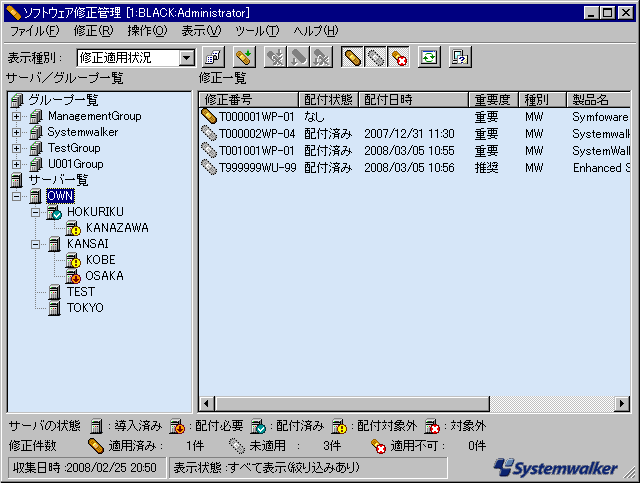Image resolution: width=640 pixels, height=483 pixels.
Task: Click the KANSAI server icon
Action: [x=54, y=244]
